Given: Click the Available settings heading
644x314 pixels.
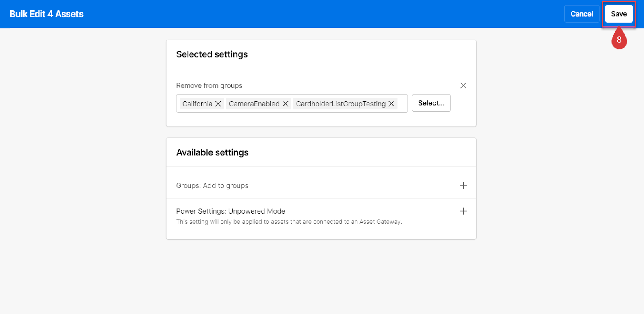Looking at the screenshot, I should (x=212, y=152).
